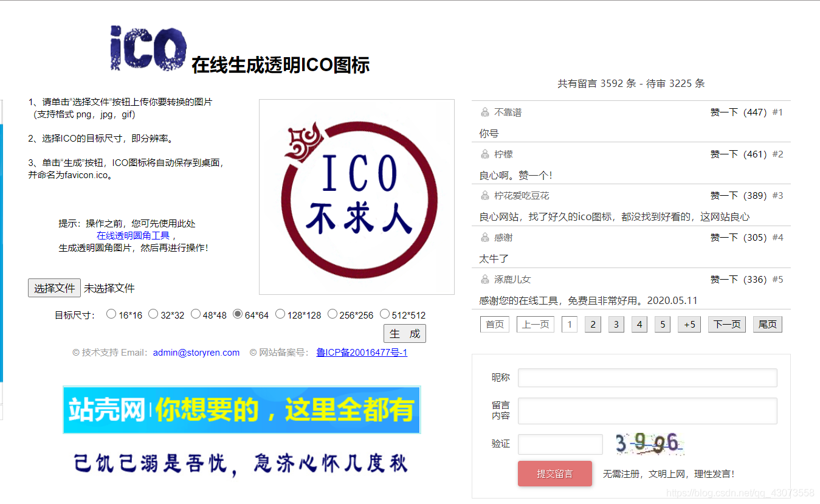
Task: Like the comment by 不靠谱 (447)
Action: 739,112
